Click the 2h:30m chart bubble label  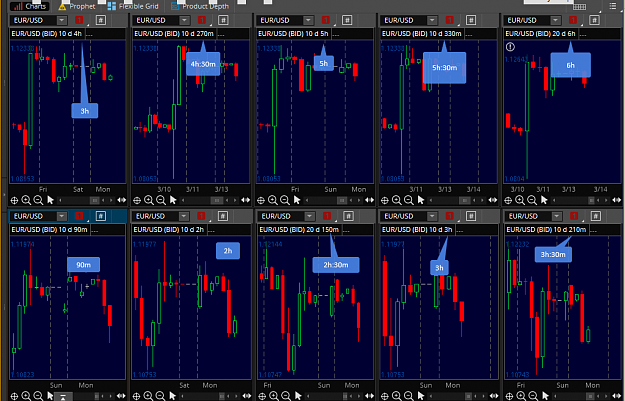tap(336, 265)
